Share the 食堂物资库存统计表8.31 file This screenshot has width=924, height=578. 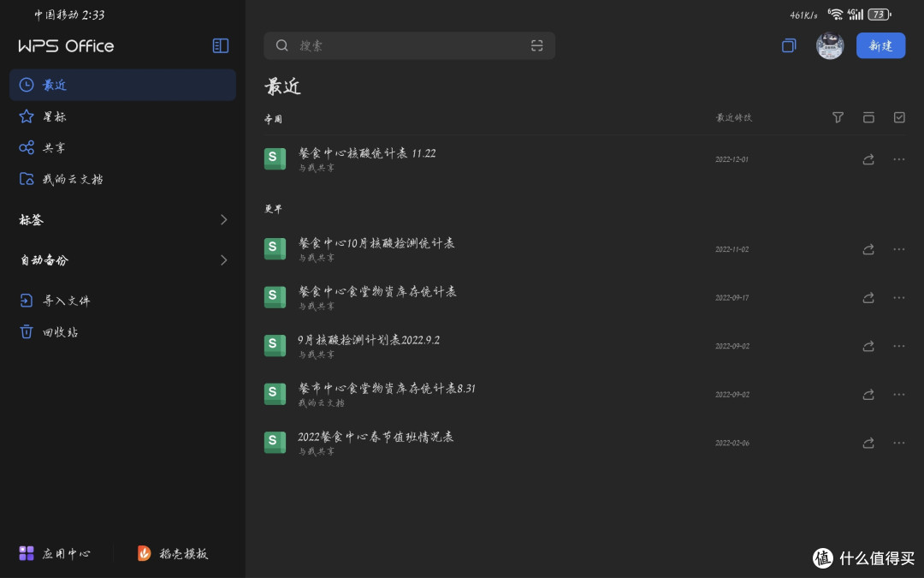(868, 394)
